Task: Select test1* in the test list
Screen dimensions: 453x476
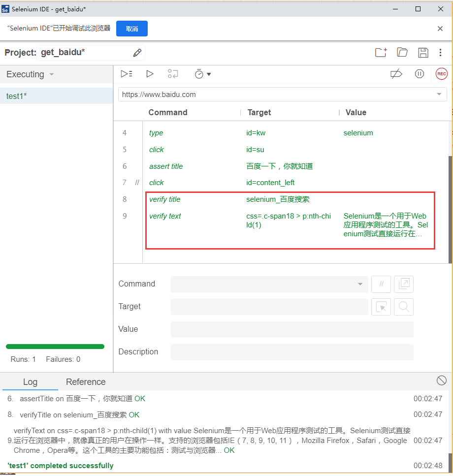Action: click(x=57, y=96)
